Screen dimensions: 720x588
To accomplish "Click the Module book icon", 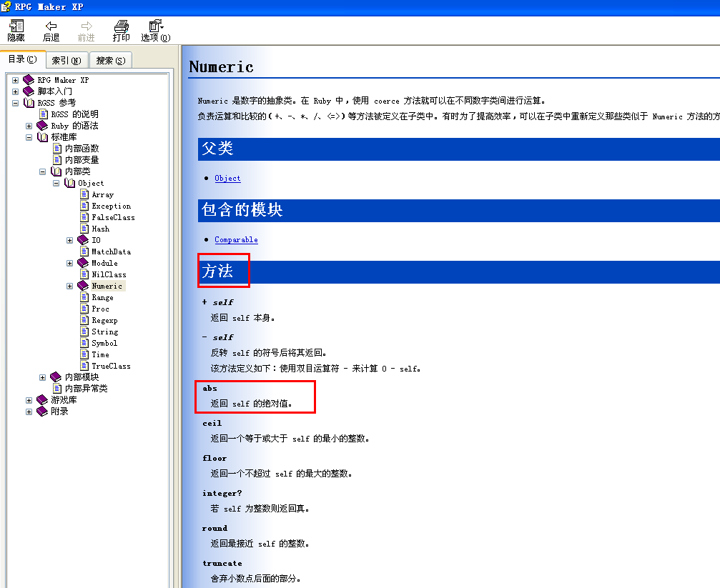I will point(83,262).
